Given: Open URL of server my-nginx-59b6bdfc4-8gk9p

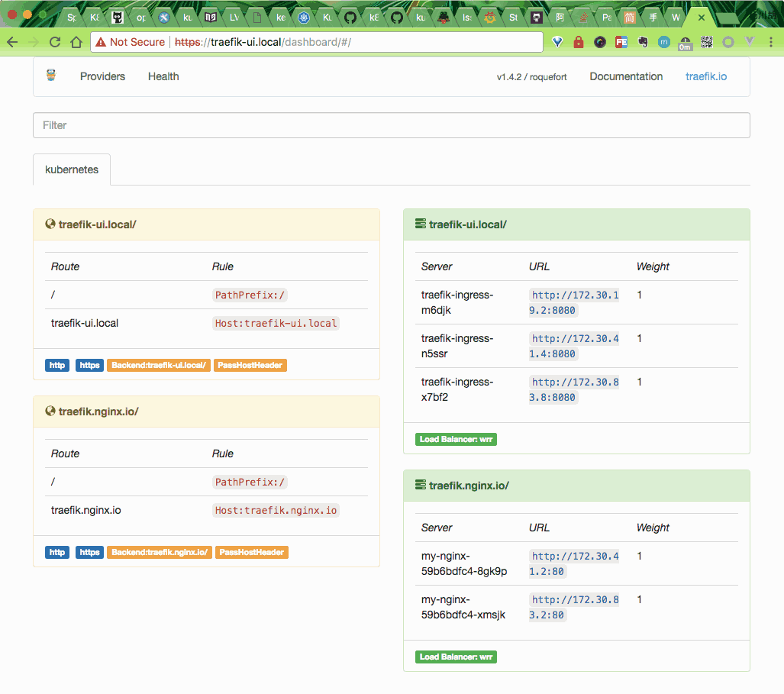Looking at the screenshot, I should (x=574, y=563).
